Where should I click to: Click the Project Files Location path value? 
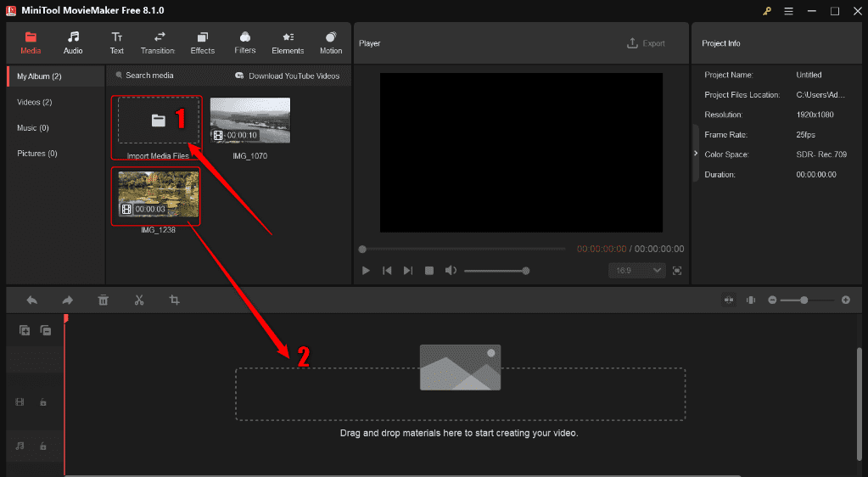[820, 95]
